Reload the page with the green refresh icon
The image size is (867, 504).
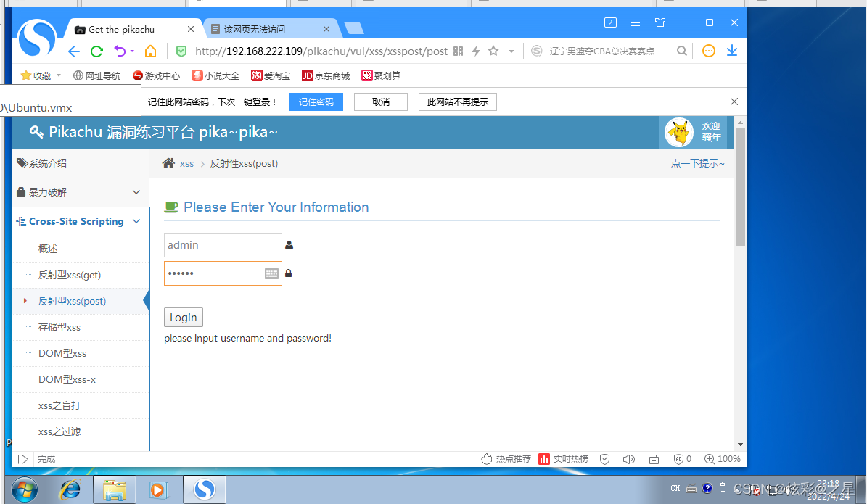tap(96, 51)
